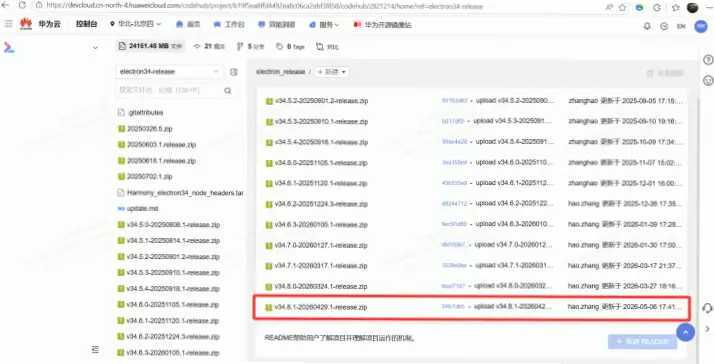The height and width of the screenshot is (364, 714).
Task: Click commit message upload v34.8.1 text
Action: tap(513, 307)
